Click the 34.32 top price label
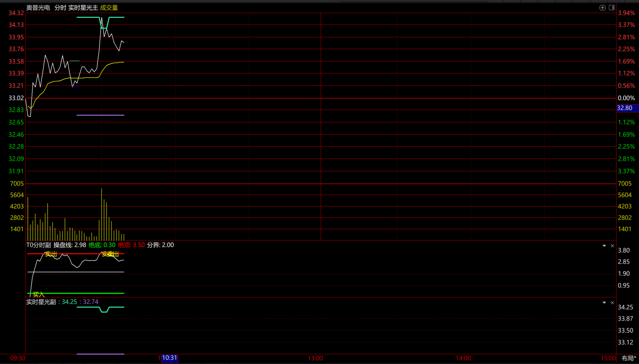 click(x=16, y=13)
